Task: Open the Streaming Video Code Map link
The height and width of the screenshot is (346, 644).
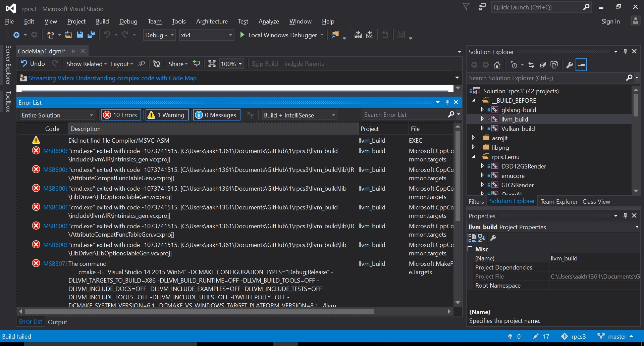Action: click(112, 78)
